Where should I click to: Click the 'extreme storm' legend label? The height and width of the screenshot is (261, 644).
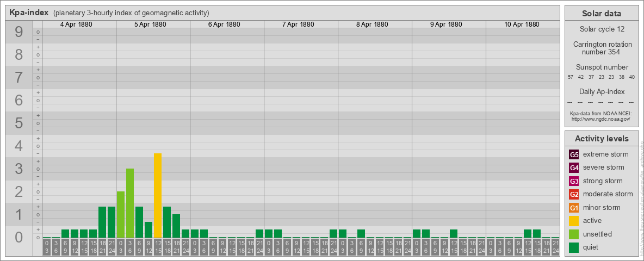click(x=606, y=155)
